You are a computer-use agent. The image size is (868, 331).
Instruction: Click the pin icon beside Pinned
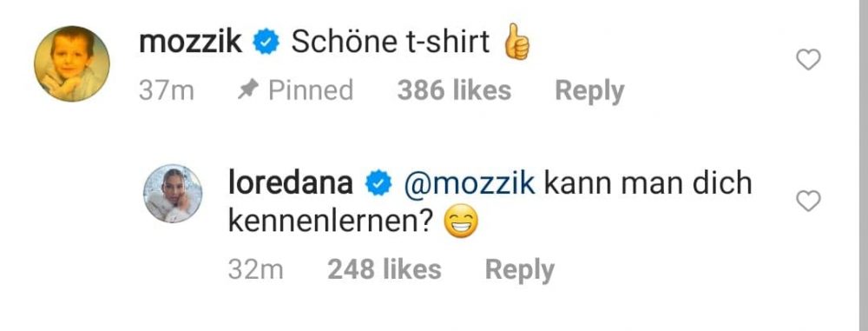tap(247, 91)
